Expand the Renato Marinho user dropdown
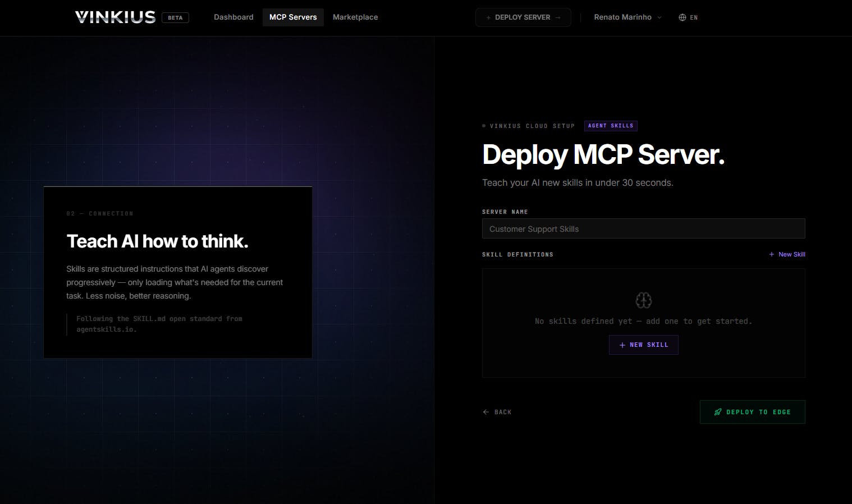 [628, 17]
